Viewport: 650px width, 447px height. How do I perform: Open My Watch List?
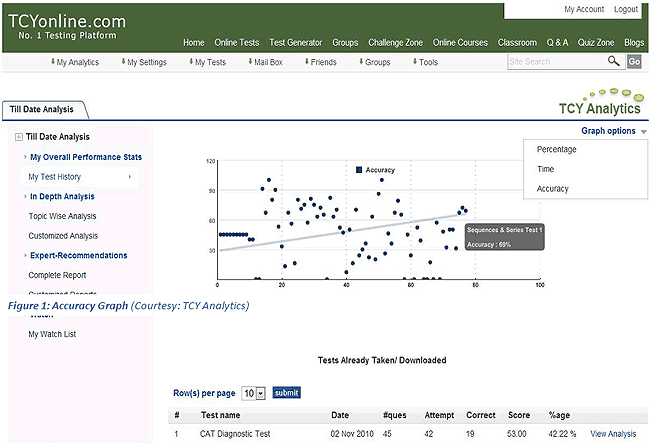52,334
